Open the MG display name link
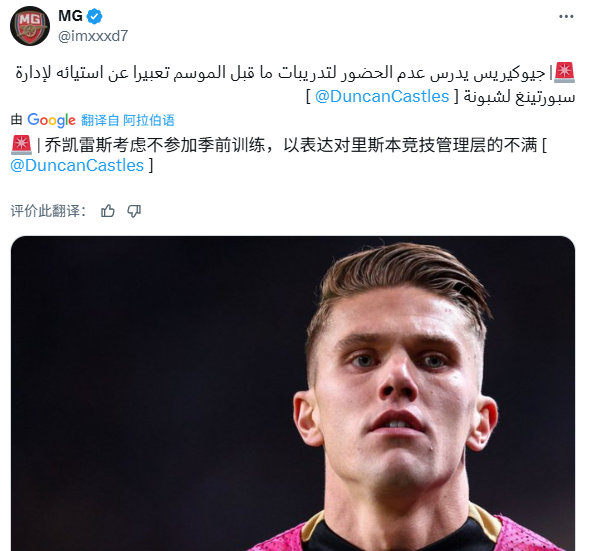This screenshot has height=551, width=590. [70, 16]
